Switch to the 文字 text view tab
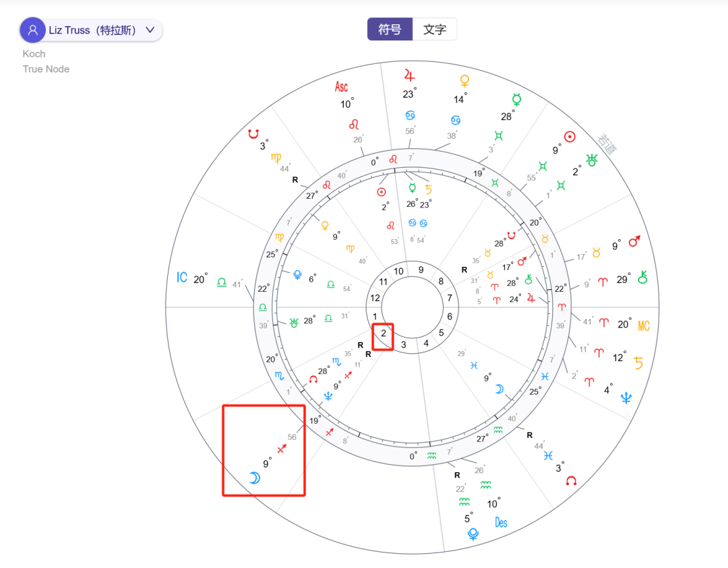This screenshot has width=728, height=568. 435,29
